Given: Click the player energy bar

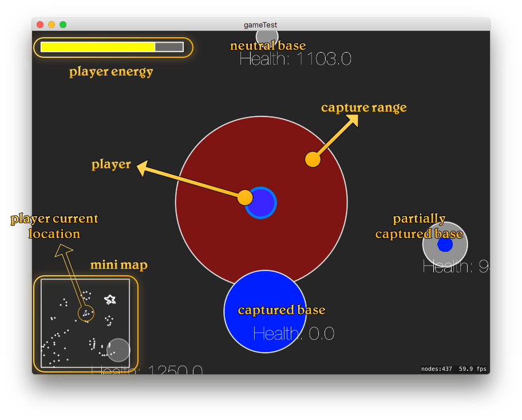Looking at the screenshot, I should (112, 47).
